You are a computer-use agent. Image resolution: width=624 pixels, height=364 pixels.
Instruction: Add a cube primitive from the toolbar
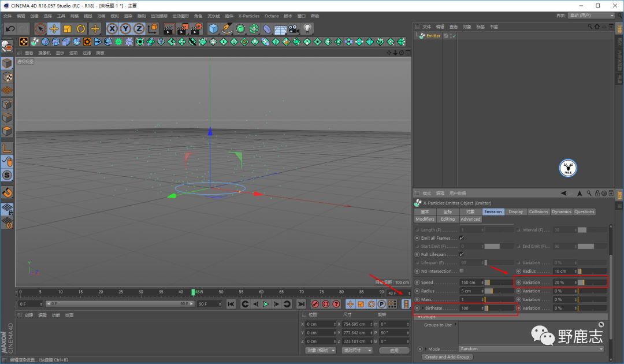coord(213,28)
